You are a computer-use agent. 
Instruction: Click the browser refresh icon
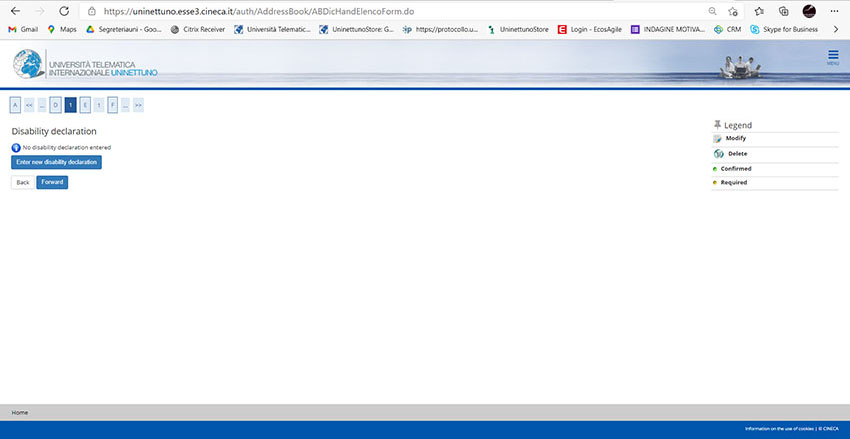[64, 11]
